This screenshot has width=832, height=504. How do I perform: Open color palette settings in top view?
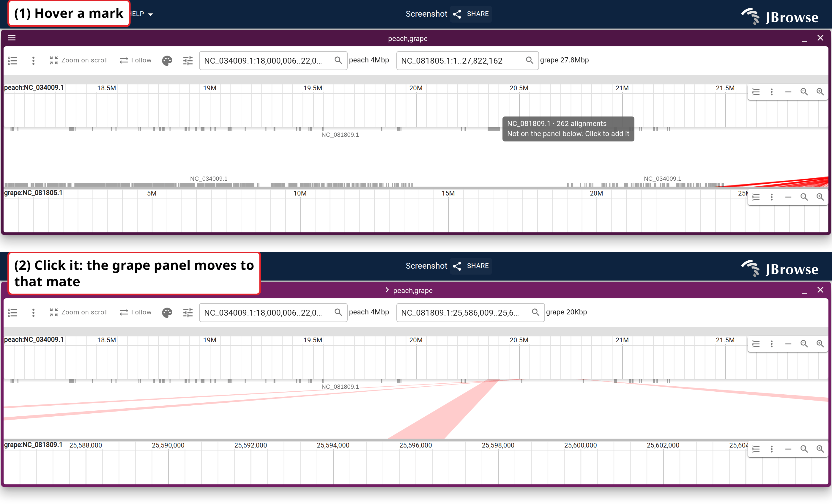[167, 61]
